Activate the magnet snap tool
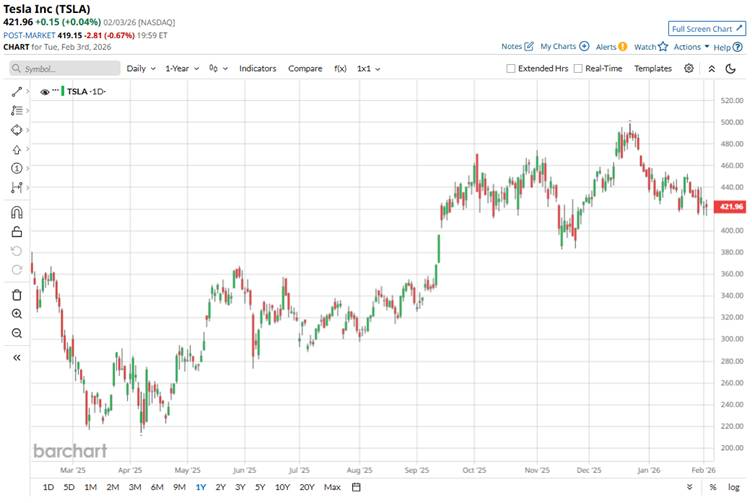 tap(16, 212)
